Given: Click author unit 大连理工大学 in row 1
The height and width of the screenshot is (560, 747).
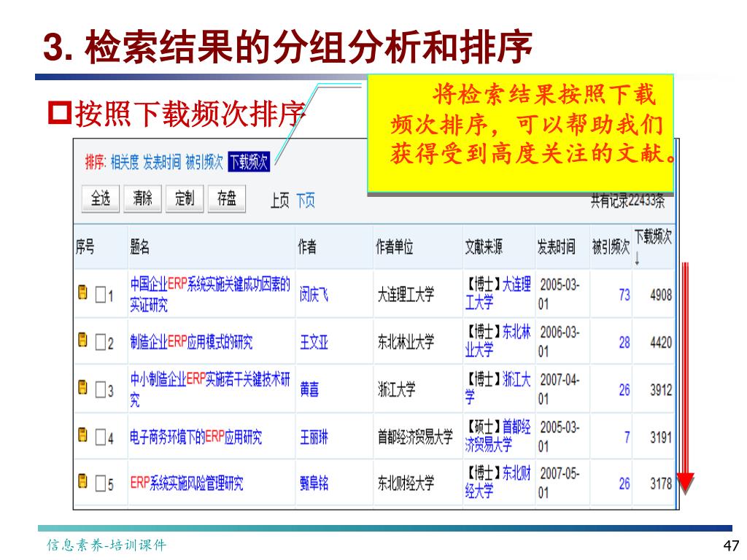Looking at the screenshot, I should tap(406, 295).
